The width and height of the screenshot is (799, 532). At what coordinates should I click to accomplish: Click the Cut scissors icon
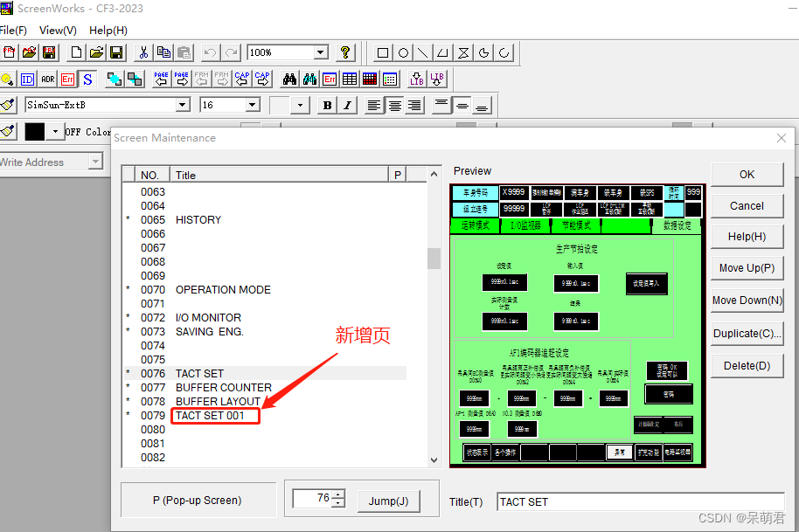coord(143,52)
